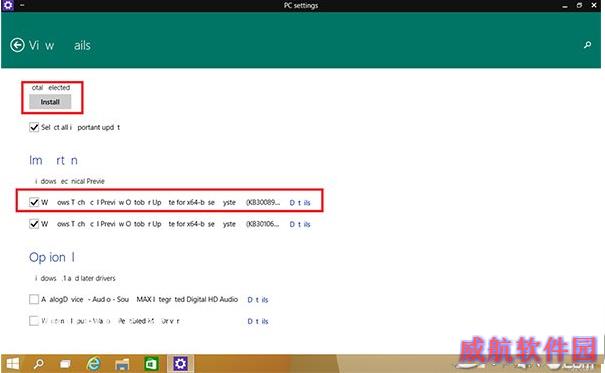Viewport: 605px width, 373px height.
Task: Open Details for SoundMAX Digital HD Audio
Action: click(258, 300)
